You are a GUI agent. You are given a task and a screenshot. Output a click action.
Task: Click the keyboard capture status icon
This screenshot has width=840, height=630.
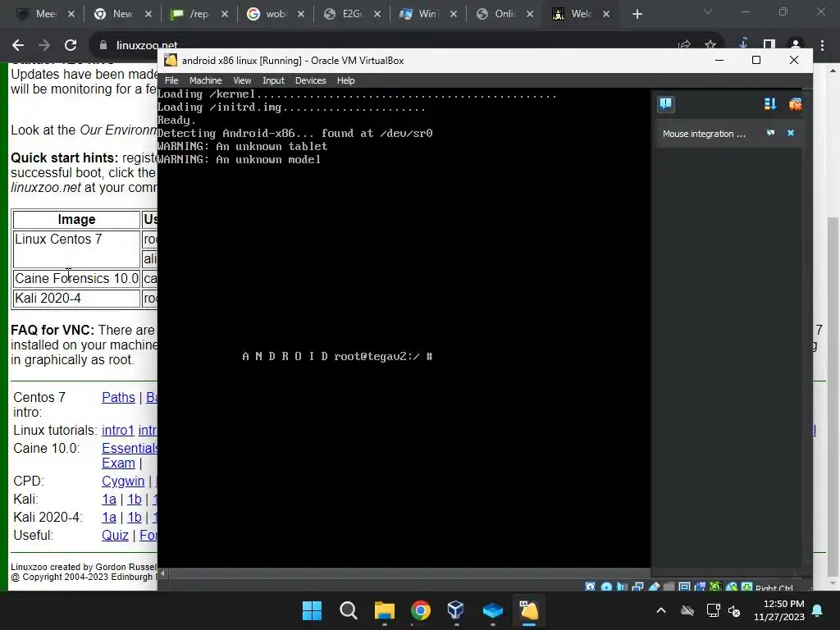click(x=746, y=587)
